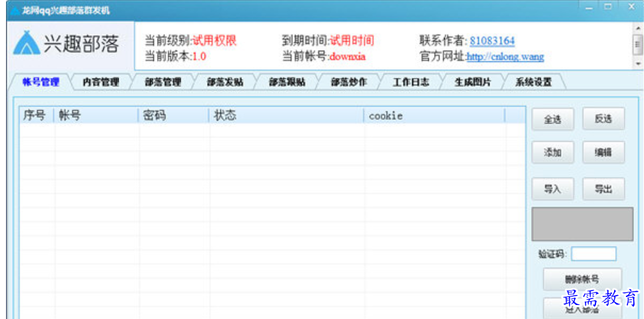Go to the 部落发贴 tab

(224, 83)
